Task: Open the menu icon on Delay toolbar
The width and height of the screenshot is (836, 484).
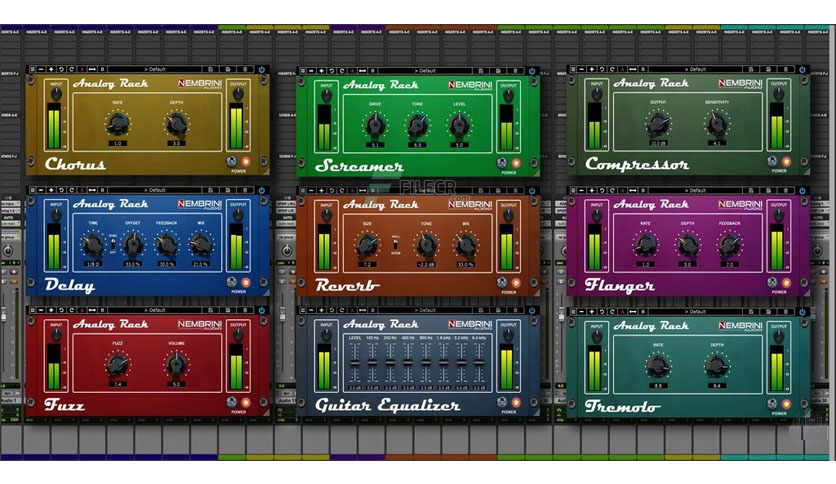Action: click(33, 190)
